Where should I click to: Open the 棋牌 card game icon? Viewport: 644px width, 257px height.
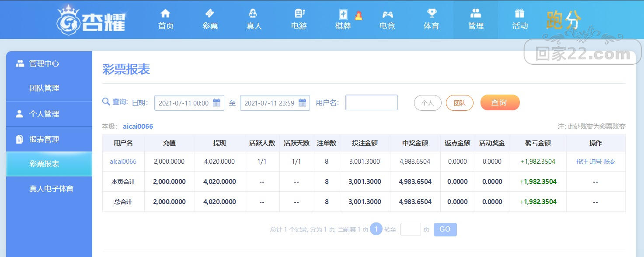(343, 14)
